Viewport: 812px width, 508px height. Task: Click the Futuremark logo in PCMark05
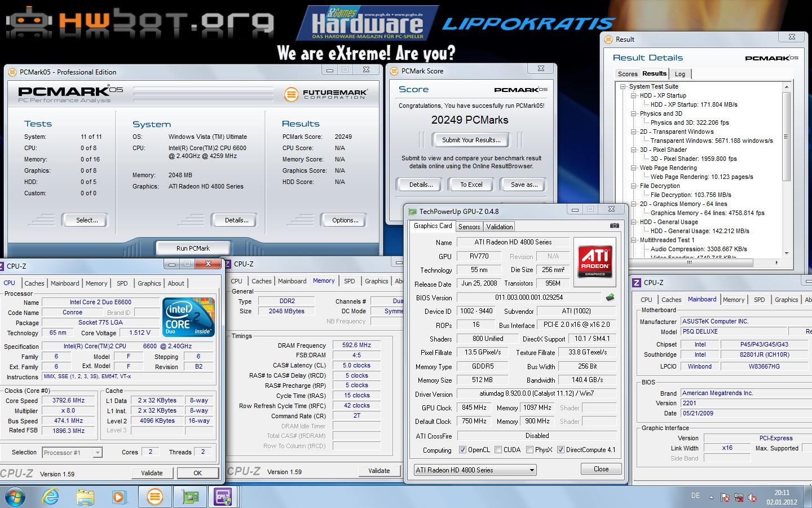click(326, 94)
